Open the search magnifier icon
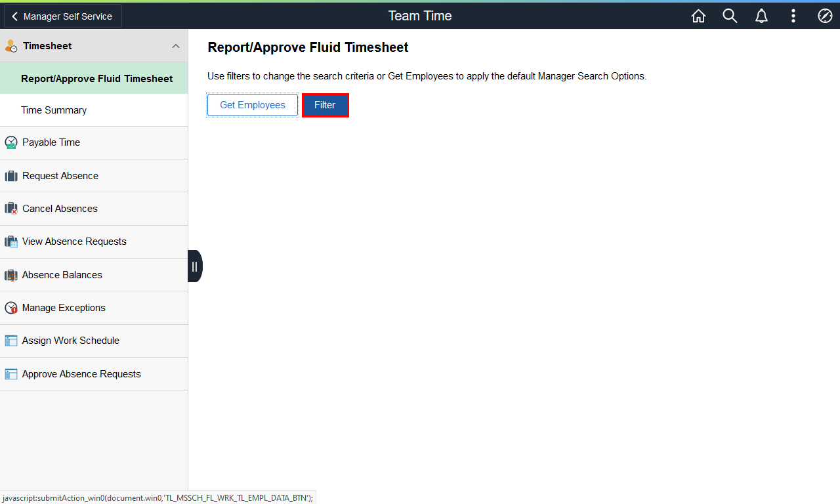Image resolution: width=840 pixels, height=504 pixels. pyautogui.click(x=730, y=16)
